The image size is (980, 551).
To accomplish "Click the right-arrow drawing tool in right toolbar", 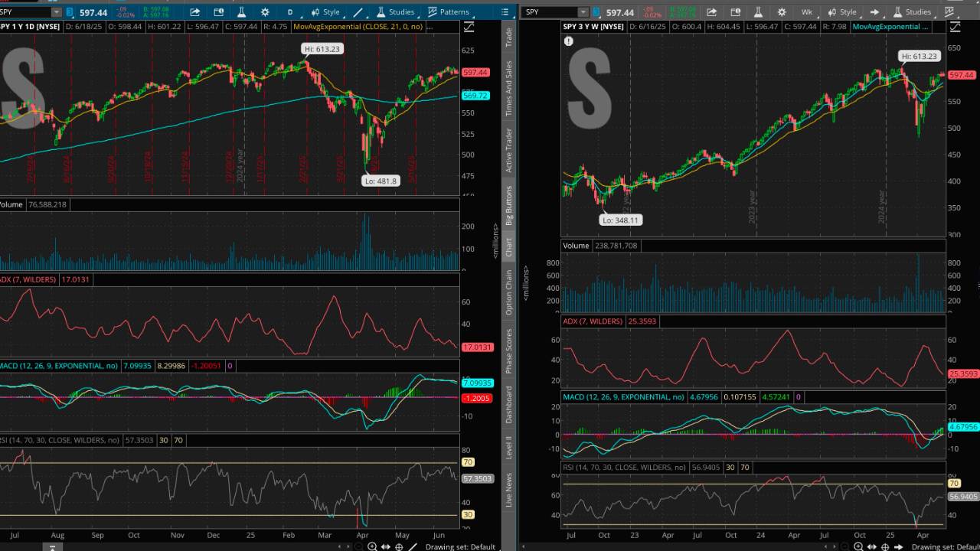I will click(x=874, y=12).
